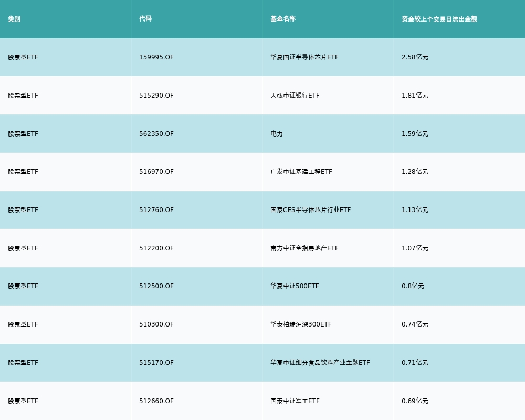
Task: Click outflow amount 1.81亿元
Action: tap(415, 96)
